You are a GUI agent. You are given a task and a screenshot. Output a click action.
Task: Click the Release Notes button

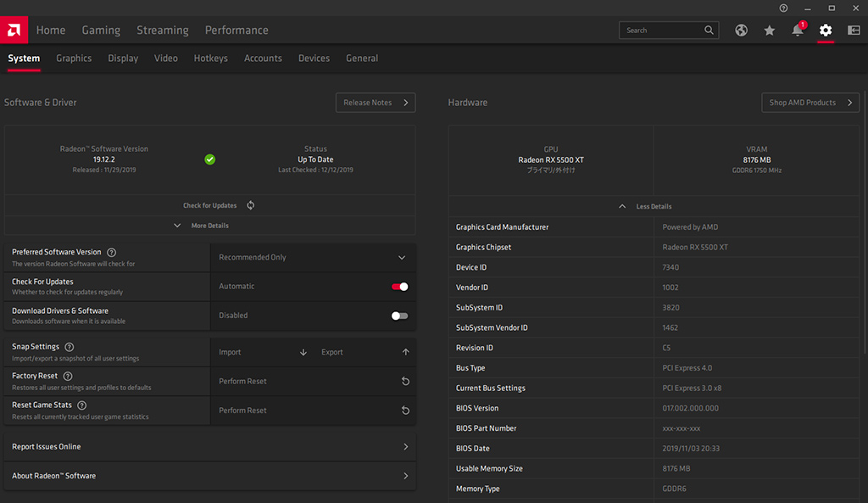click(376, 103)
